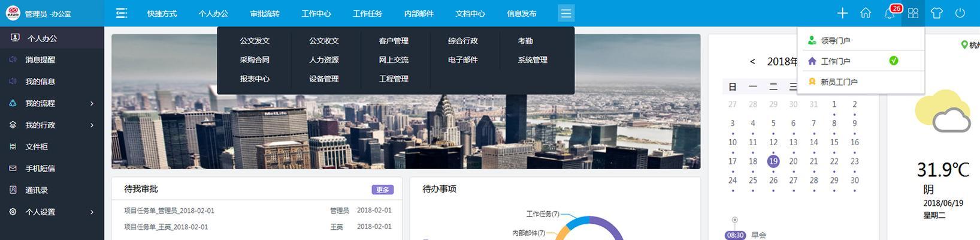The height and width of the screenshot is (240, 980).
Task: Open 文件柜 in the sidebar
Action: [52, 146]
